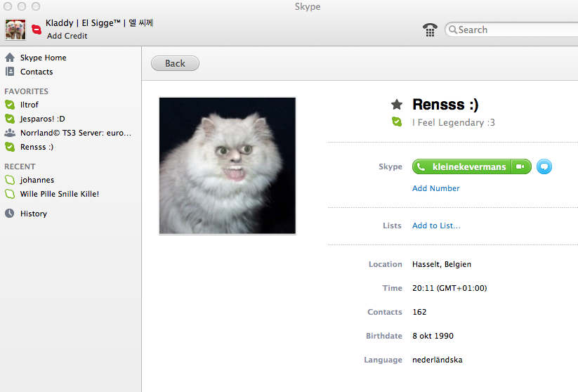Open recent chat Wille Pille Snille Kille!
This screenshot has height=392, width=578.
60,194
